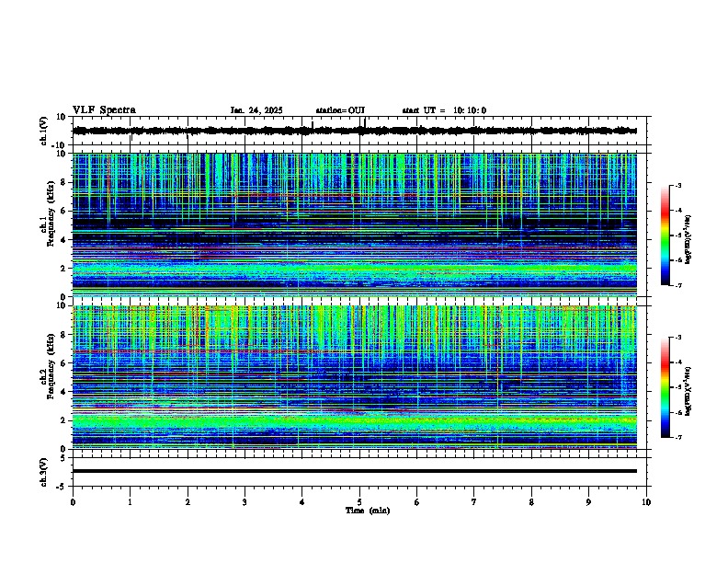Click the "Time (min)" x-axis label
Viewport: 728px width, 563px height.
coord(368,511)
